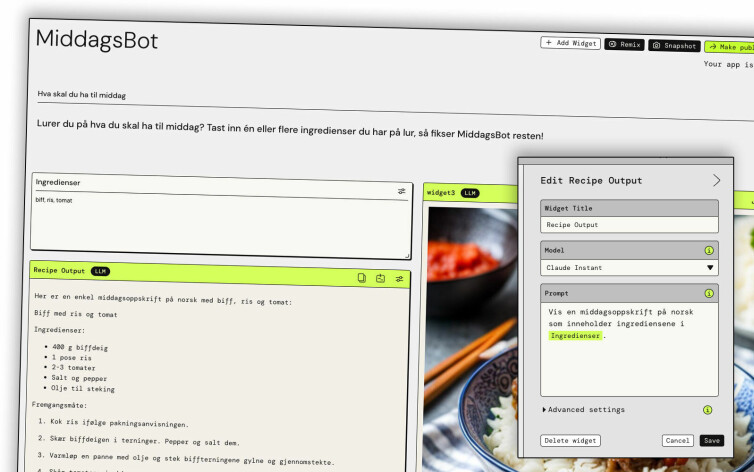Click the green Make public button

pos(729,47)
